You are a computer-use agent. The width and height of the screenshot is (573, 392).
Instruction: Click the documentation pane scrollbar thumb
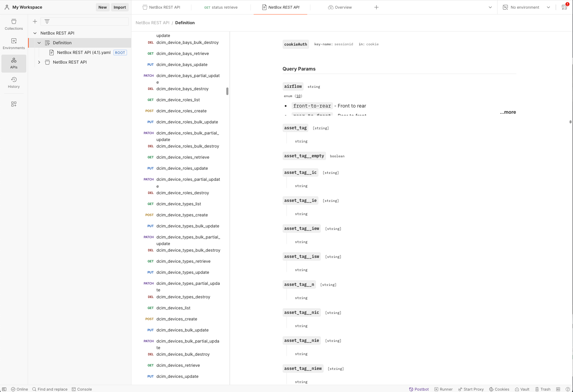click(571, 122)
